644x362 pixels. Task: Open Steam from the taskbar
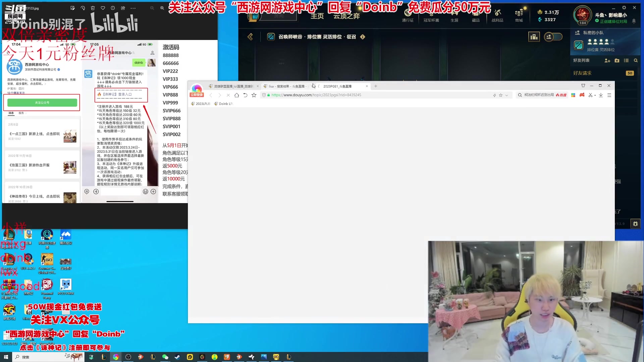click(x=177, y=357)
